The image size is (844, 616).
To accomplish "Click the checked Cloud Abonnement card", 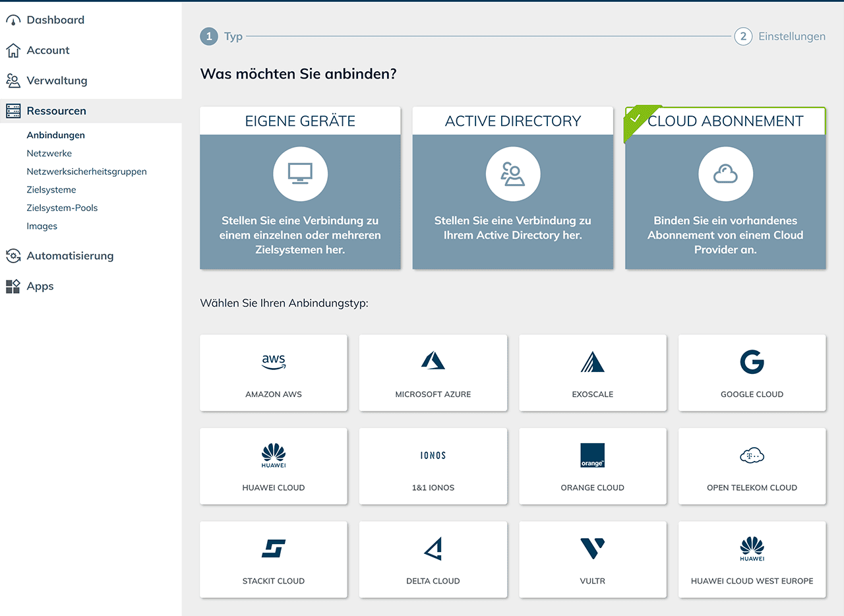I will [x=725, y=188].
